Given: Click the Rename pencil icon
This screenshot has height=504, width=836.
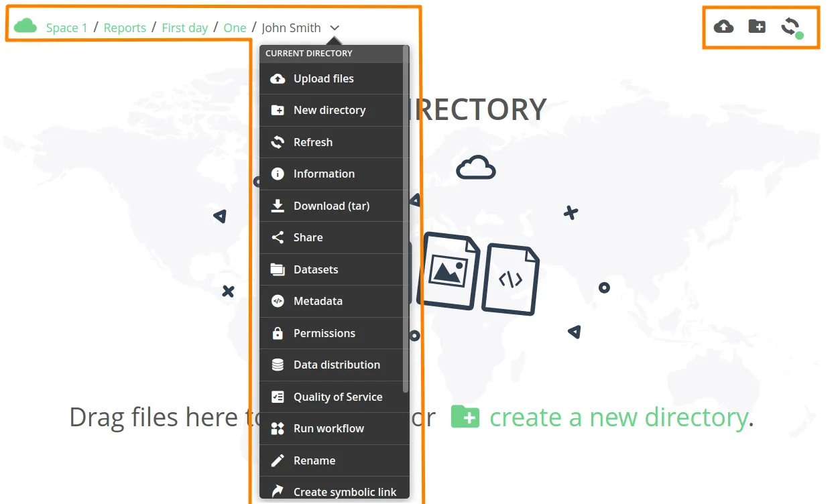Looking at the screenshot, I should (x=278, y=461).
